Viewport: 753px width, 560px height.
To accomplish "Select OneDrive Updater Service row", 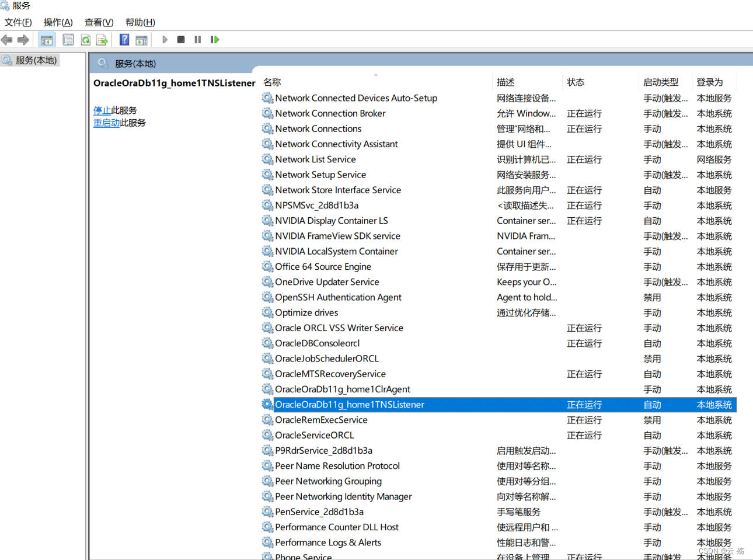I will [x=499, y=282].
